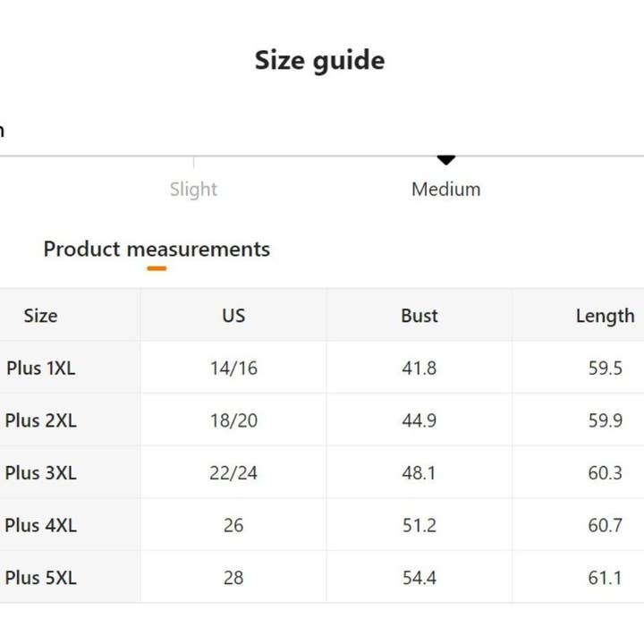Viewport: 644px width, 644px height.
Task: Select the Plus 3XL size cell
Action: (40, 472)
